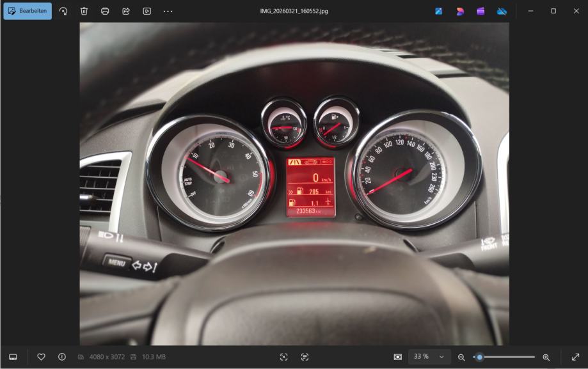Viewport: 588px width, 369px height.
Task: Zoom out with the minus magnifier
Action: tap(461, 357)
